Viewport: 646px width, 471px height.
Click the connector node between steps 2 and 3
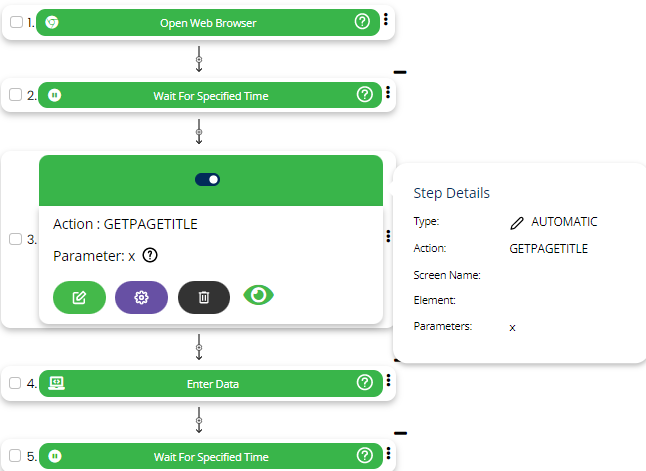[199, 132]
